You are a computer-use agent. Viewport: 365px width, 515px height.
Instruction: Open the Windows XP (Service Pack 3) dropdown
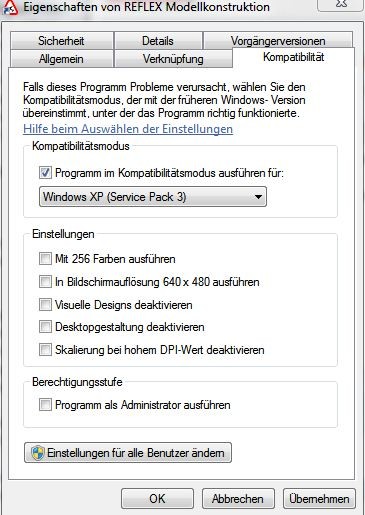[153, 197]
